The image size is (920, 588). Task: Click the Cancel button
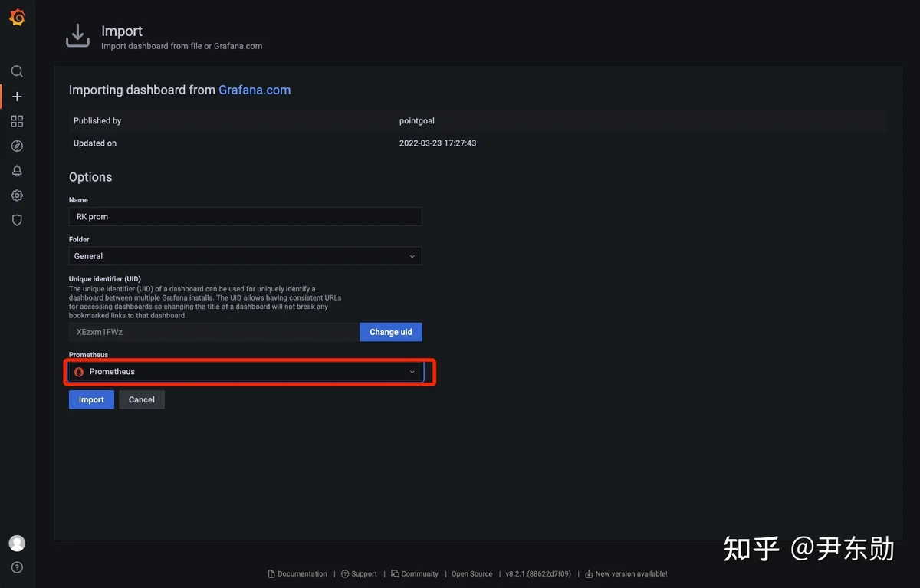pos(142,399)
